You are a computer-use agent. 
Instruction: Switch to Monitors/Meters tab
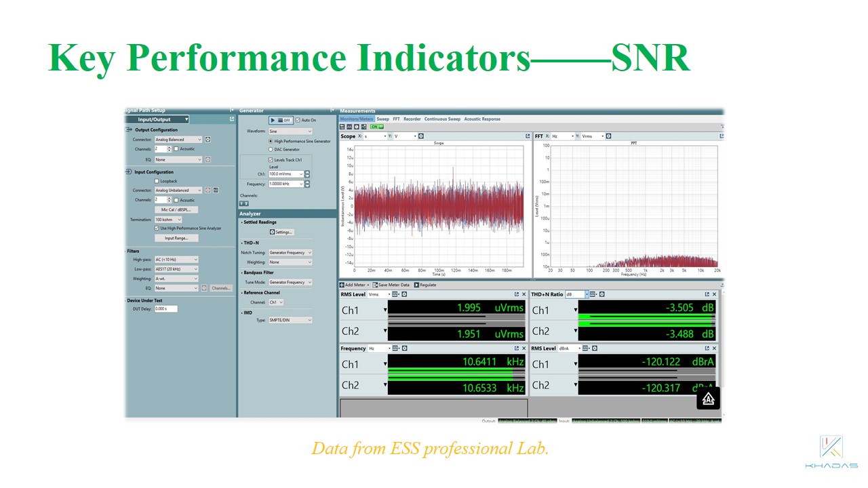click(357, 119)
